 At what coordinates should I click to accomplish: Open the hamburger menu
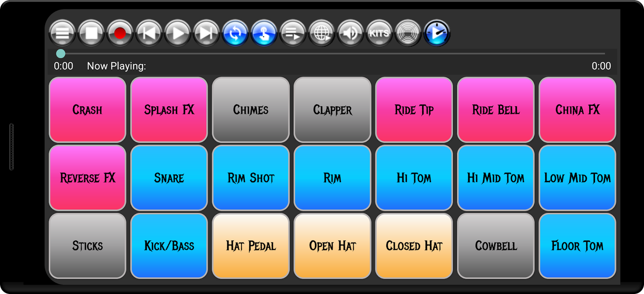62,33
